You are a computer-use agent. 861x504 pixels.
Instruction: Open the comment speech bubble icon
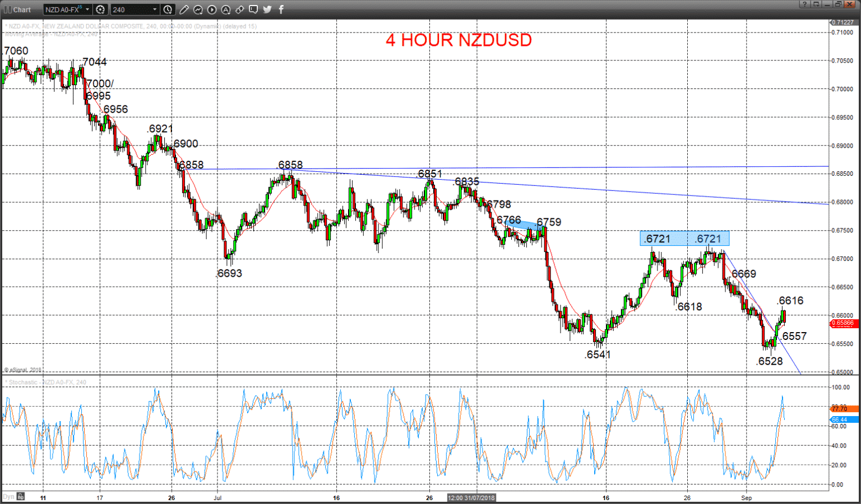point(253,10)
